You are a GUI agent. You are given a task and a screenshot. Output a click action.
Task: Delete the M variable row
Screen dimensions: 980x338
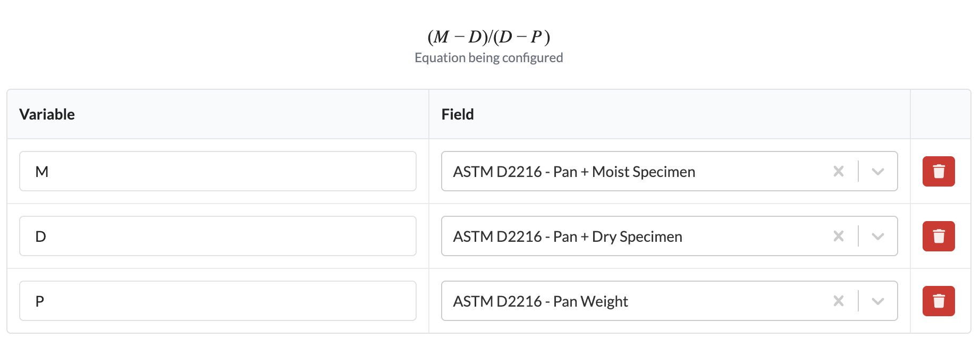point(939,171)
